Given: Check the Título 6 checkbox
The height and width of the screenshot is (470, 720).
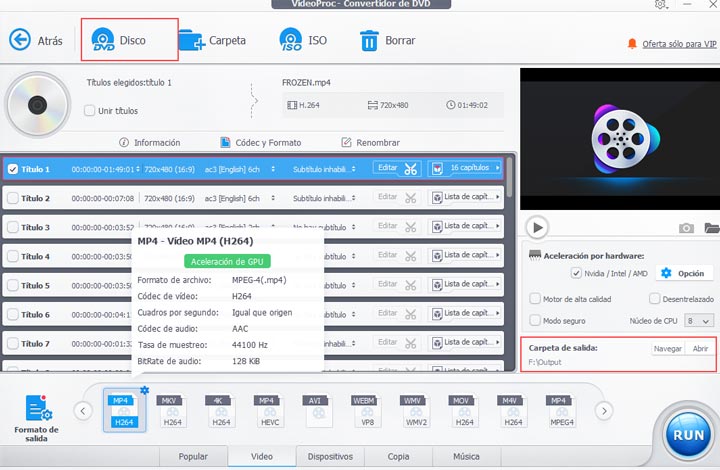Looking at the screenshot, I should [x=13, y=314].
